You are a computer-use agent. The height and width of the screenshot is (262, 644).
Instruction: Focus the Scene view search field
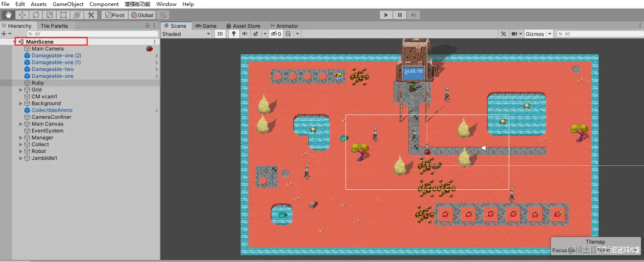click(599, 34)
